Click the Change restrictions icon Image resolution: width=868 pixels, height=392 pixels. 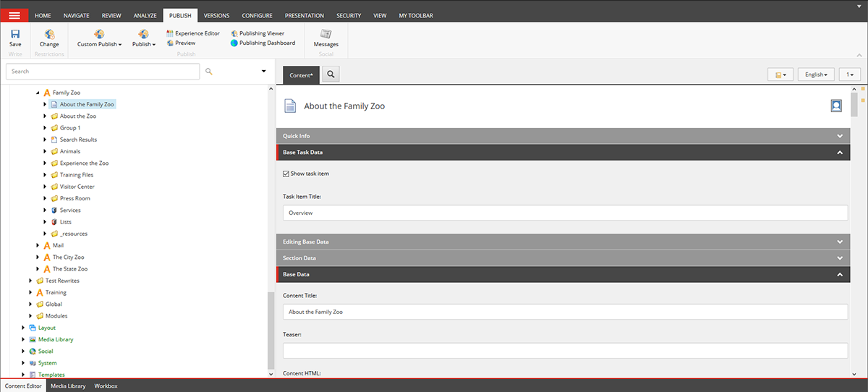tap(49, 35)
